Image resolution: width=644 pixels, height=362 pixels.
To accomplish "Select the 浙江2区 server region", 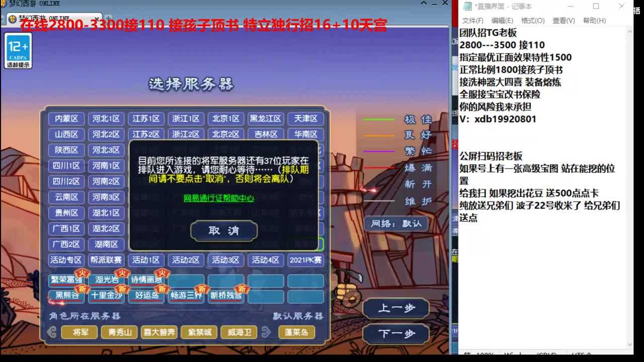I will pyautogui.click(x=186, y=134).
